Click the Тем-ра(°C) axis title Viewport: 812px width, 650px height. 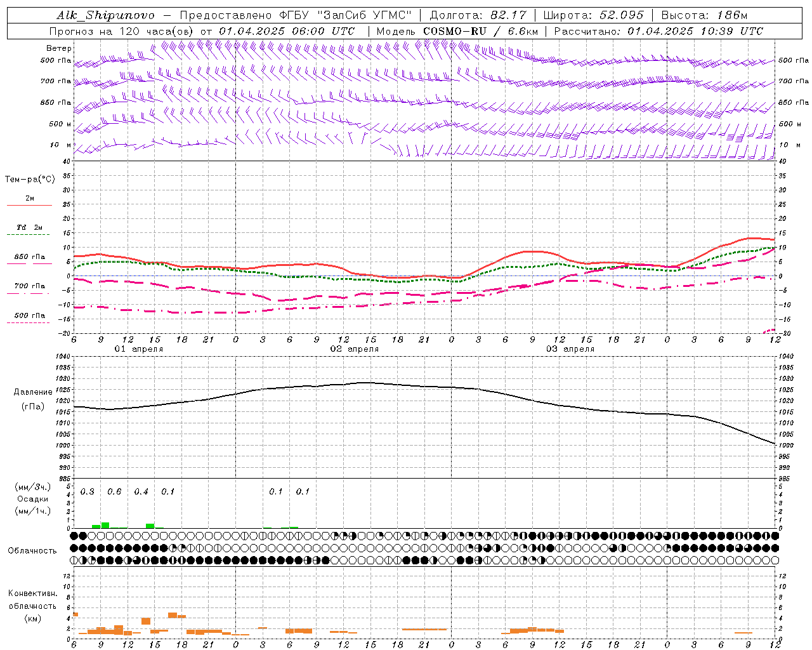(30, 180)
